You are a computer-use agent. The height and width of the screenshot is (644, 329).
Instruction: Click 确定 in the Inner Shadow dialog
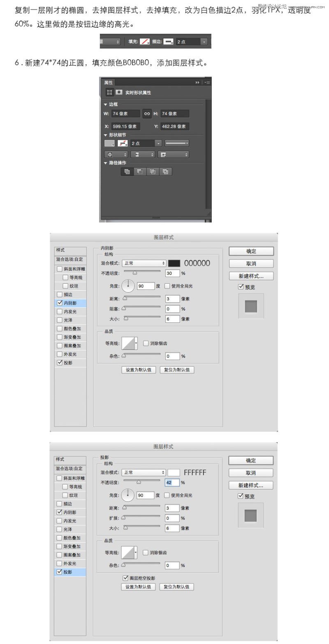(251, 251)
